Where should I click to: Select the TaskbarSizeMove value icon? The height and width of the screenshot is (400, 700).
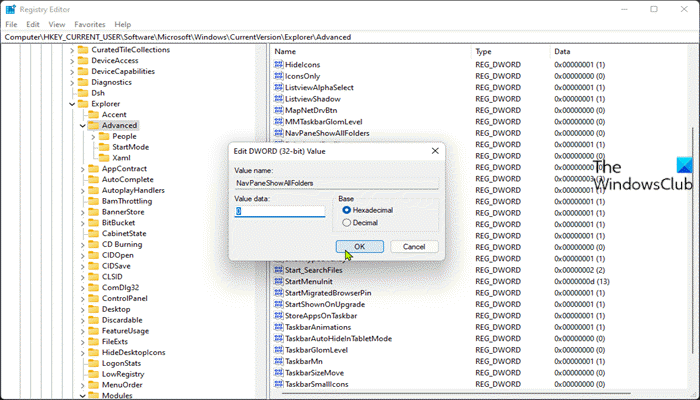coord(279,373)
